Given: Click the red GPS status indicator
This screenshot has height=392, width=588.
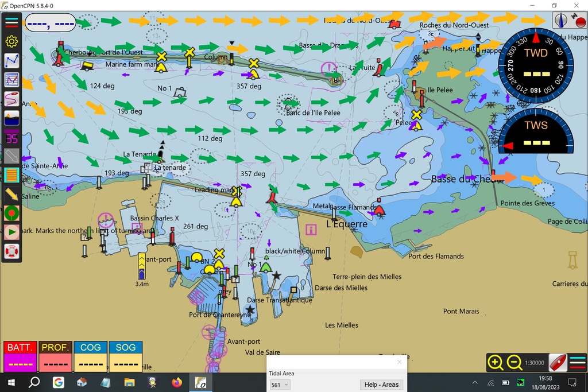Looking at the screenshot, I should (x=579, y=21).
